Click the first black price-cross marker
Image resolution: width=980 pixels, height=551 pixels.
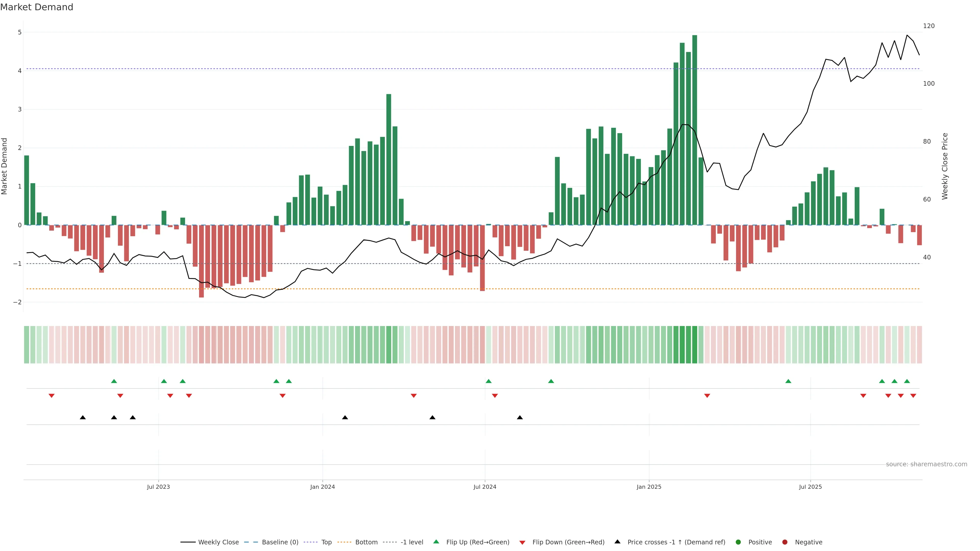[82, 418]
